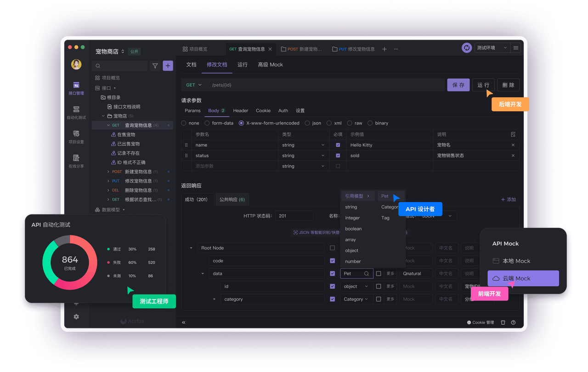The height and width of the screenshot is (372, 588).
Task: Click the purple sync icon near environment selector
Action: click(x=467, y=47)
